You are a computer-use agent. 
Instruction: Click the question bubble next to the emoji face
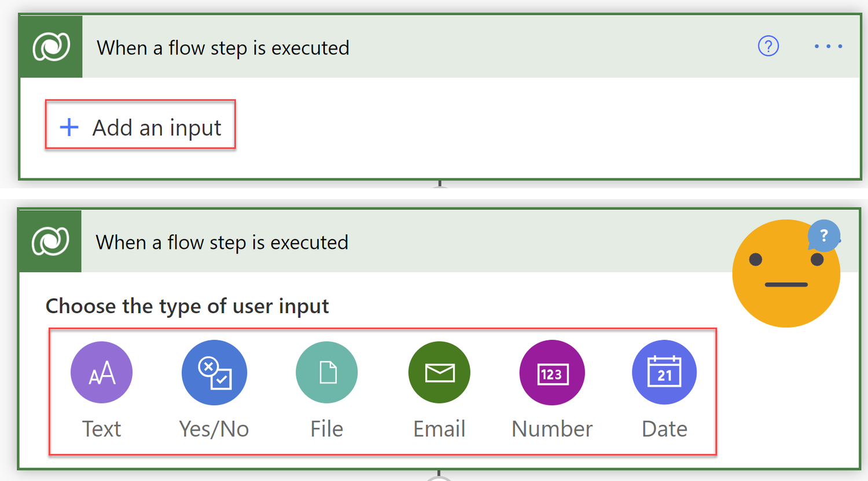pyautogui.click(x=824, y=236)
